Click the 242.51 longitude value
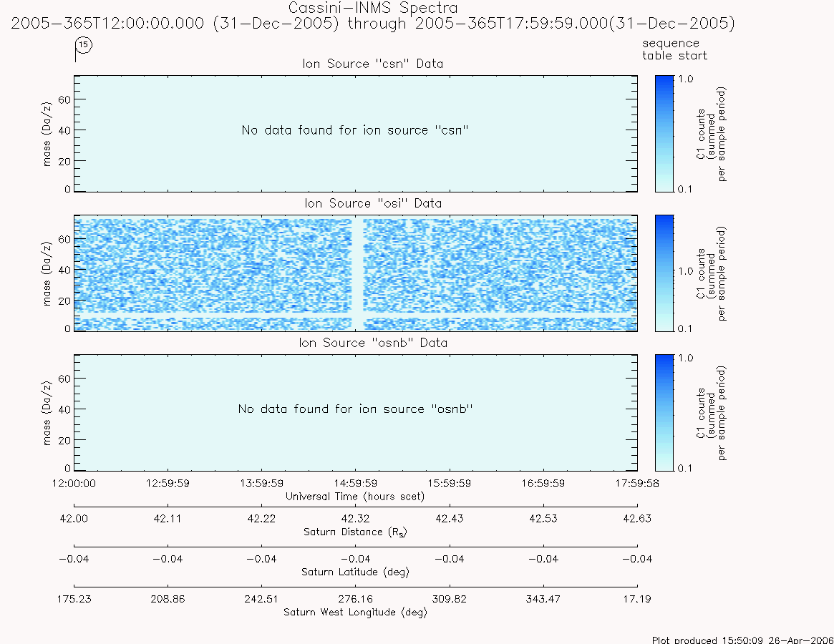 click(262, 600)
